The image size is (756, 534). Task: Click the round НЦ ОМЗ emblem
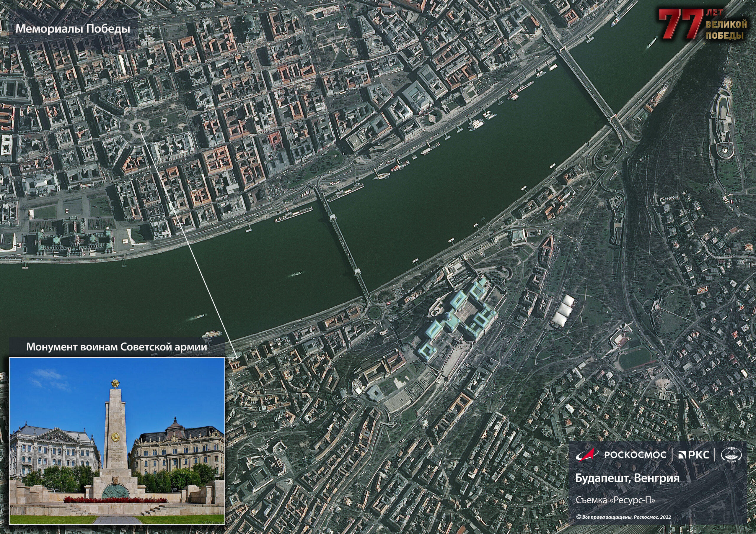(731, 455)
